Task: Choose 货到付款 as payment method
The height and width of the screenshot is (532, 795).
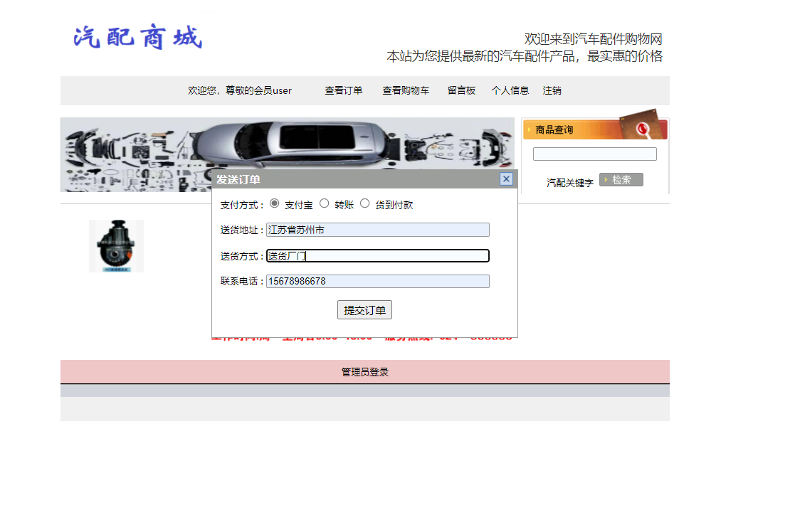Action: pyautogui.click(x=364, y=203)
